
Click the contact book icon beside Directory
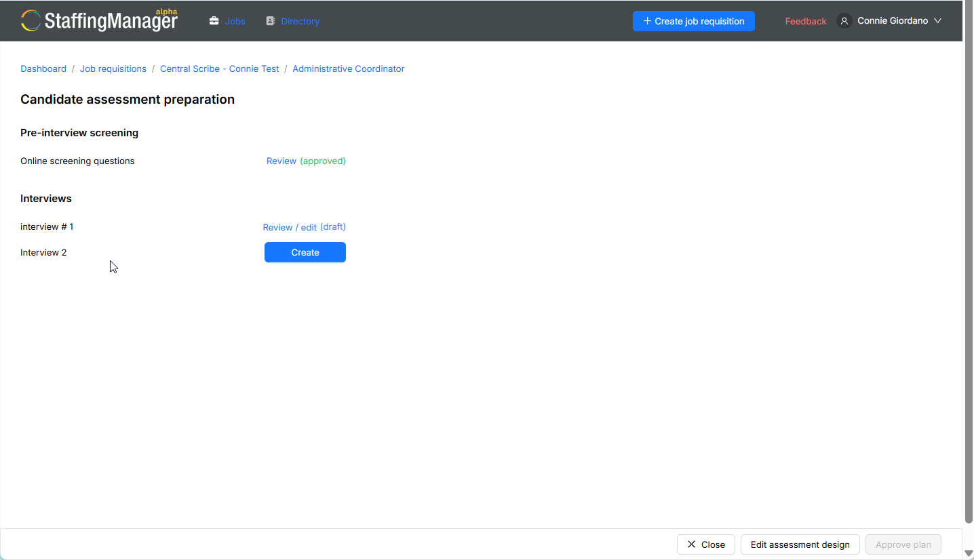tap(271, 21)
